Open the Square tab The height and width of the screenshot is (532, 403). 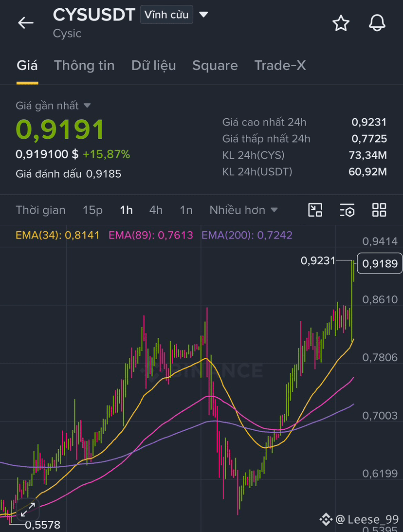click(x=215, y=66)
